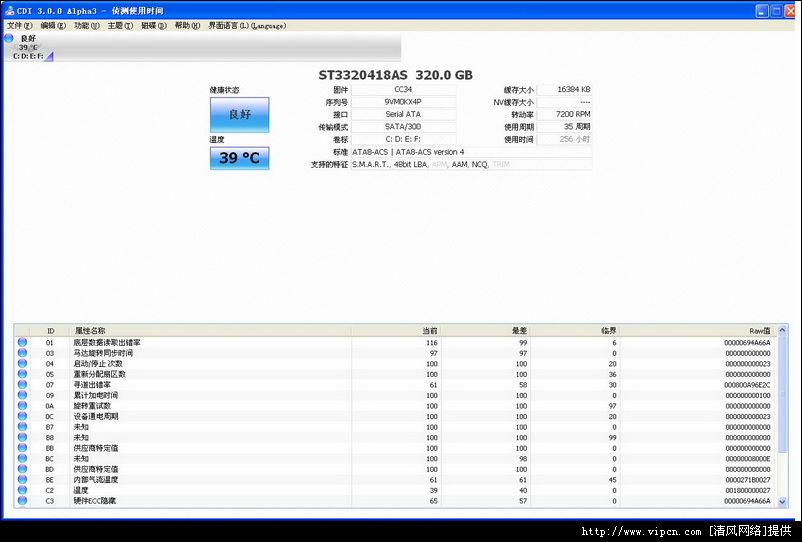This screenshot has width=802, height=542.
Task: Click the 256 小时 power-on hours field
Action: coord(565,139)
